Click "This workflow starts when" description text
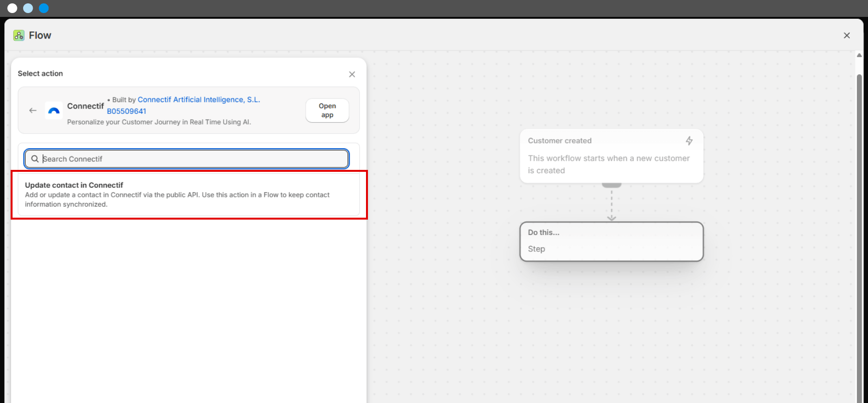Viewport: 868px width, 403px height. point(609,164)
